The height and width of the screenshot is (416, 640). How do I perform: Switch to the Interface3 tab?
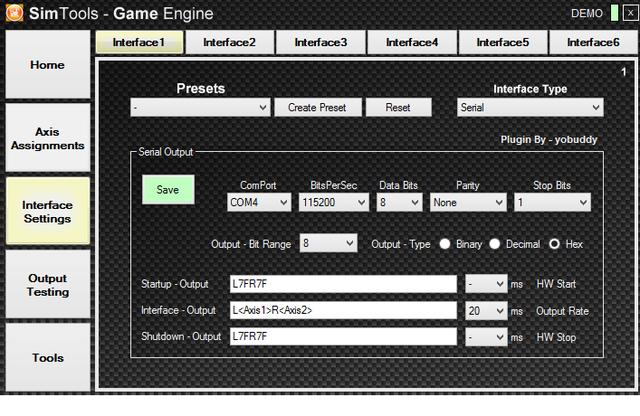321,42
